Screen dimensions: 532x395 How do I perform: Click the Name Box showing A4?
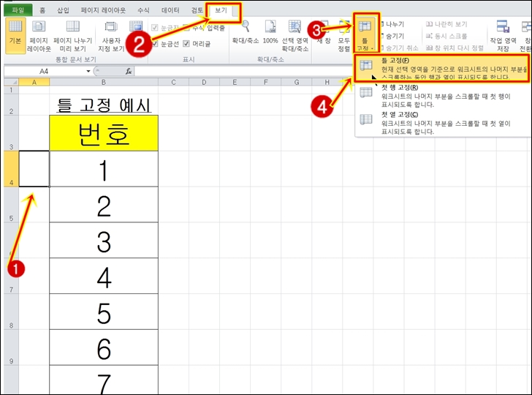[x=44, y=72]
